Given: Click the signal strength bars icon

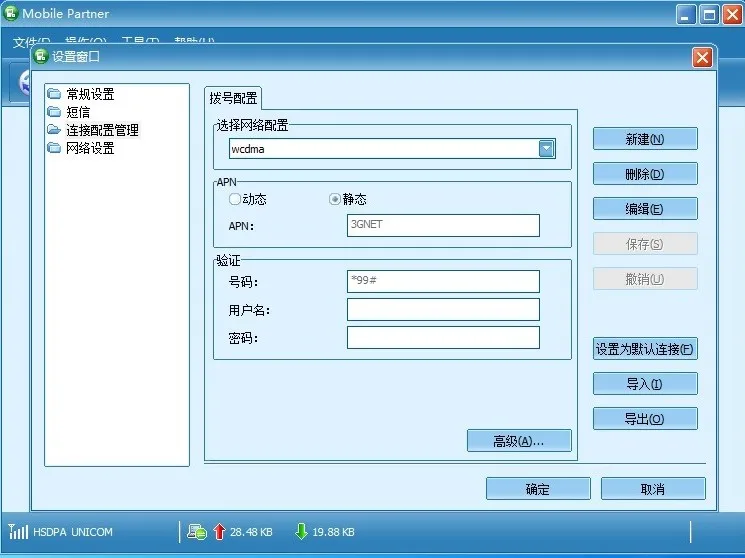Looking at the screenshot, I should (18, 531).
